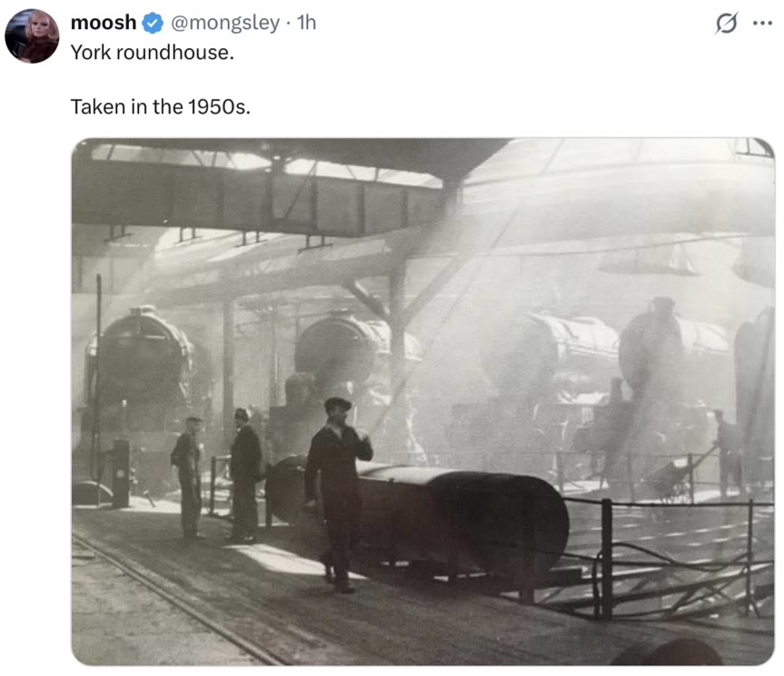Click the 1h timestamp

[306, 23]
